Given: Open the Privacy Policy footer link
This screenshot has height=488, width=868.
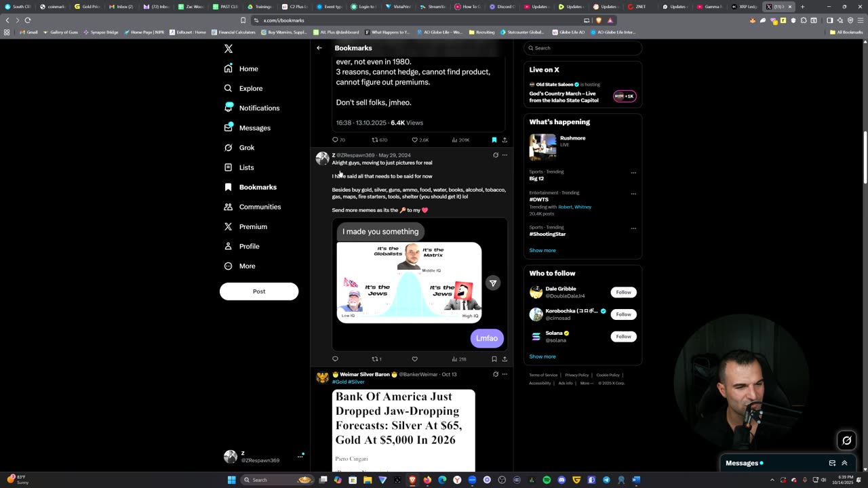Looking at the screenshot, I should coord(577,375).
